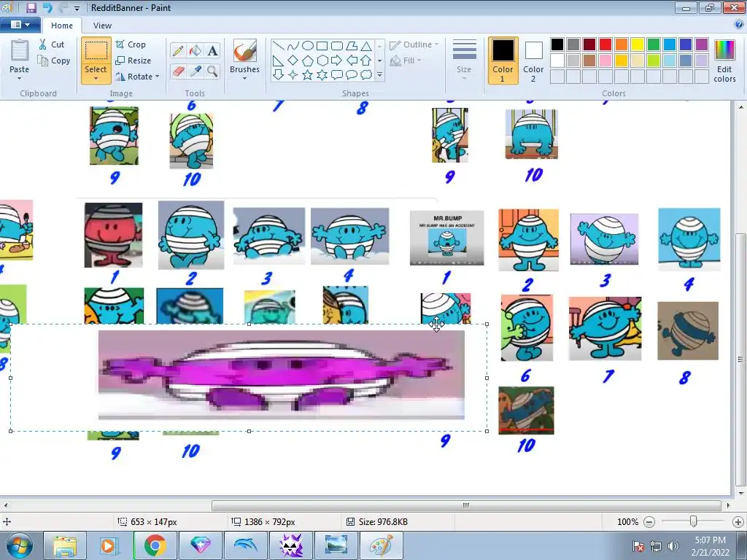
Task: Expand the Brushes dropdown arrow
Action: [x=245, y=79]
